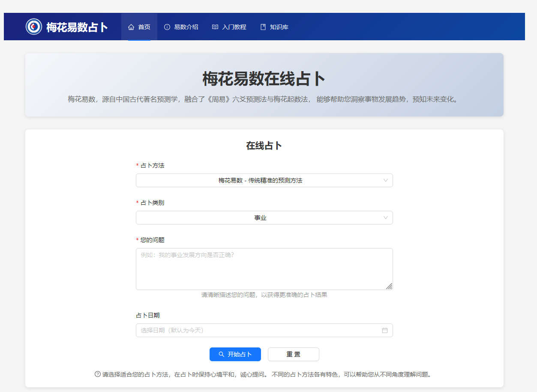Click the 重置 button

click(x=294, y=354)
